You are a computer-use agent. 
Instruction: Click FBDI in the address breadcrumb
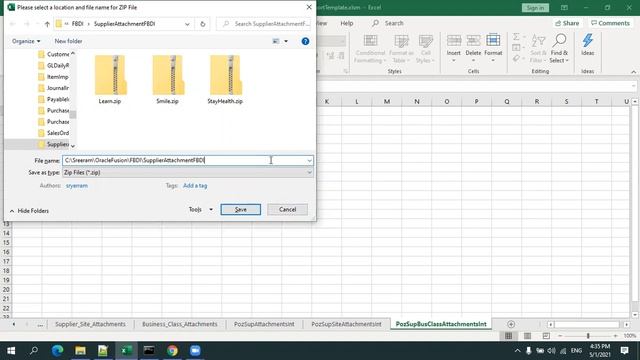coord(78,24)
